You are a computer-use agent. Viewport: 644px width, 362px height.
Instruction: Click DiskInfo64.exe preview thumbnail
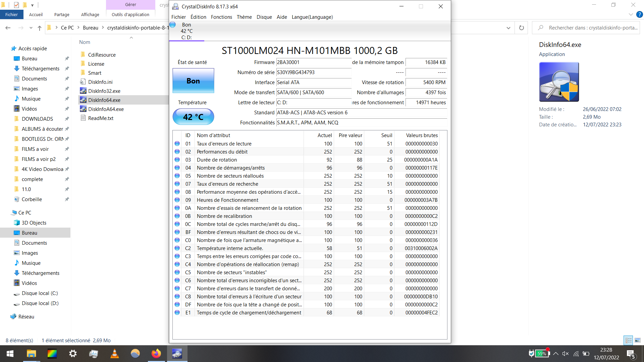(559, 82)
